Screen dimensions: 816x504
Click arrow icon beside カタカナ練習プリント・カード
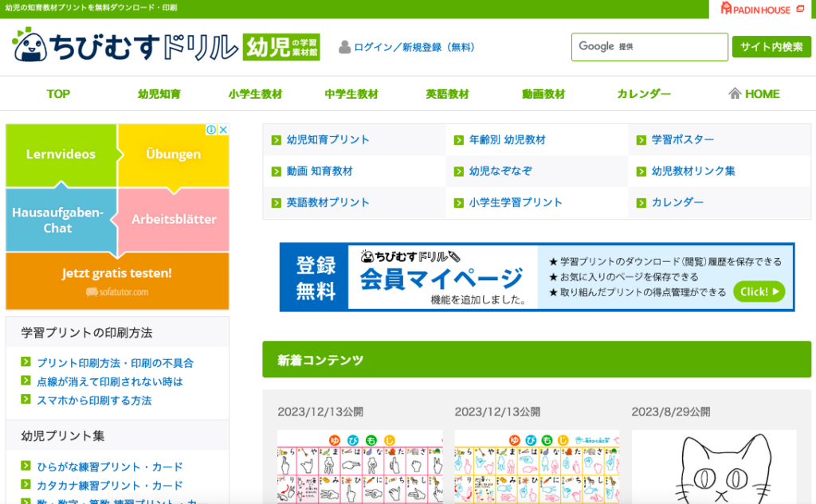[x=25, y=485]
